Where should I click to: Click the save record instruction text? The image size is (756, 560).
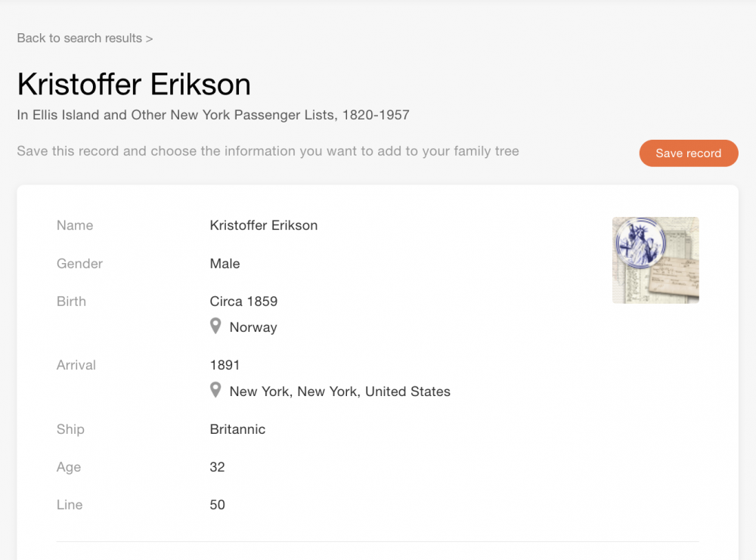coord(268,151)
